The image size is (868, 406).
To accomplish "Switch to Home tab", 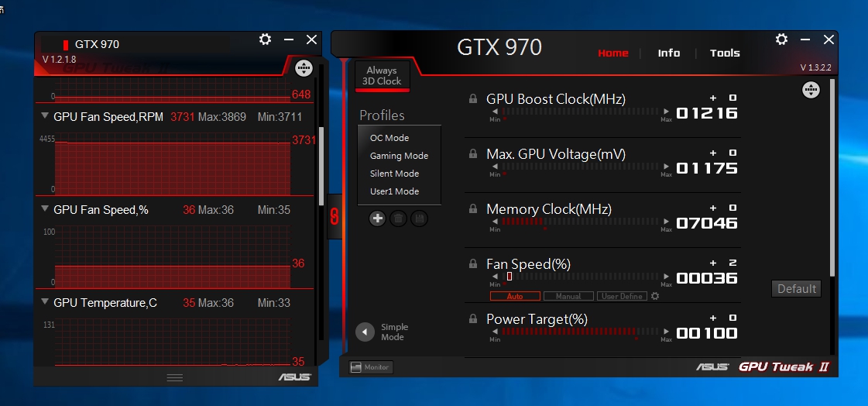I will tap(612, 53).
